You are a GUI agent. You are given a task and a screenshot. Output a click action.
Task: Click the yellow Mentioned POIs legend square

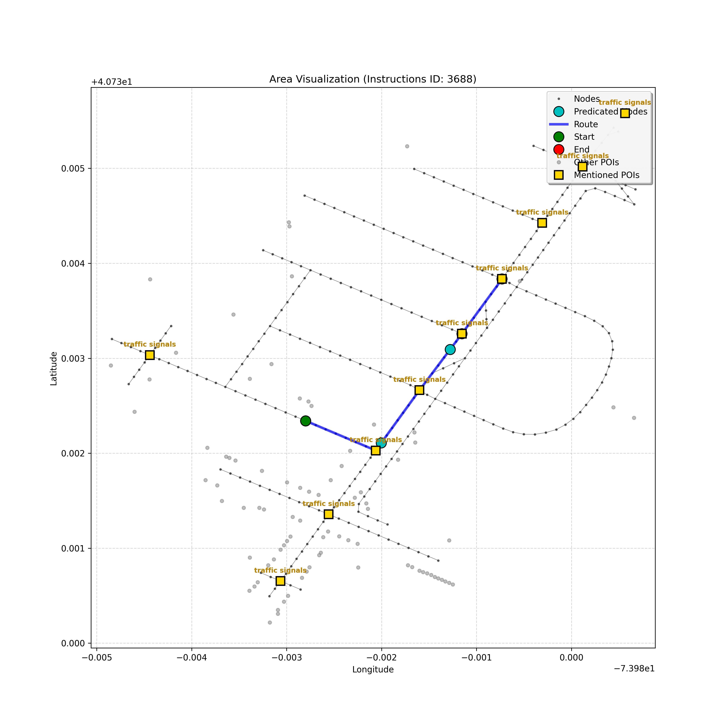558,175
